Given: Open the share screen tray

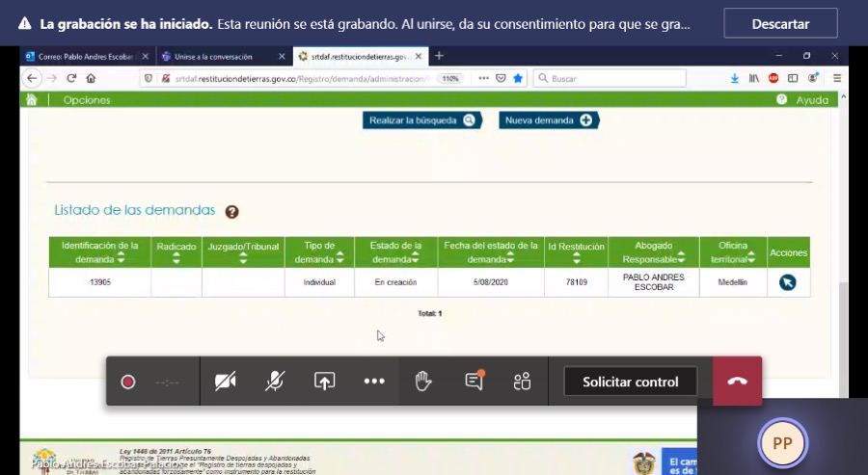Looking at the screenshot, I should tap(324, 381).
